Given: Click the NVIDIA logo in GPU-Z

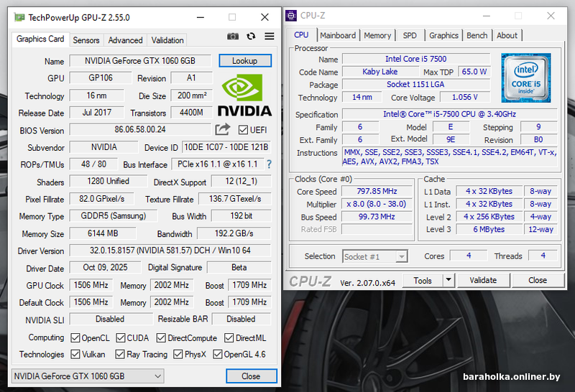Looking at the screenshot, I should (245, 95).
